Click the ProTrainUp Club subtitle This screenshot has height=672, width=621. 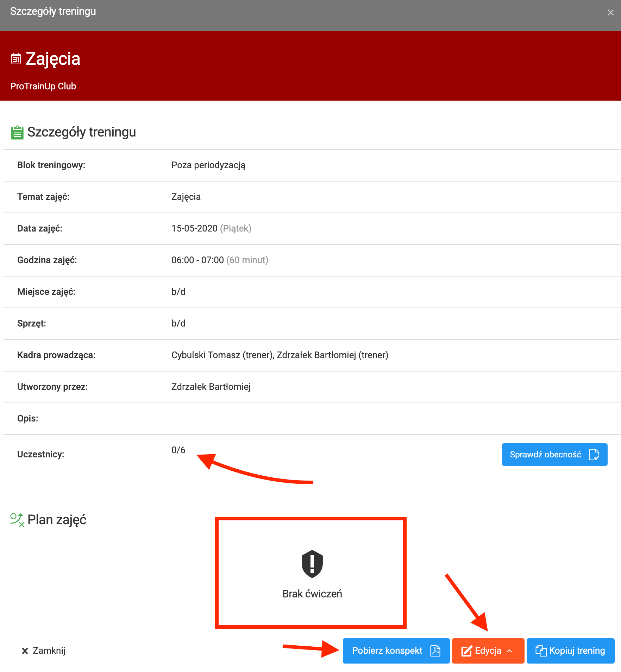tap(43, 86)
